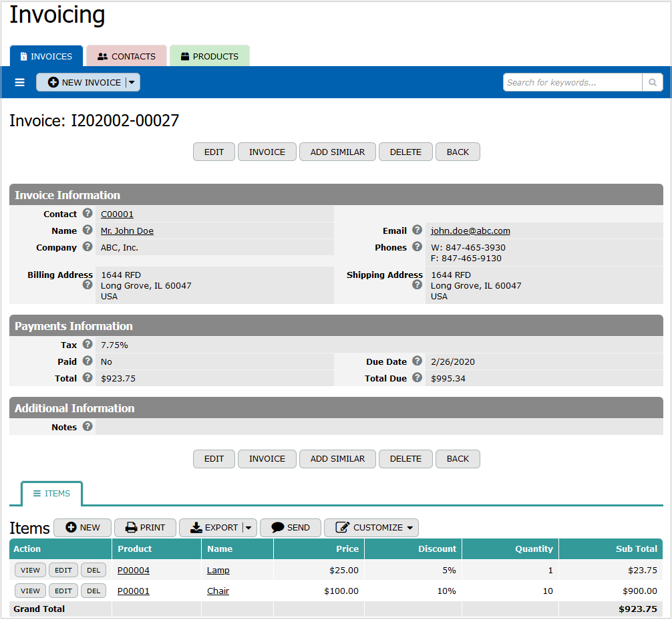The image size is (672, 620).
Task: Switch to the Products tab
Action: coord(209,56)
